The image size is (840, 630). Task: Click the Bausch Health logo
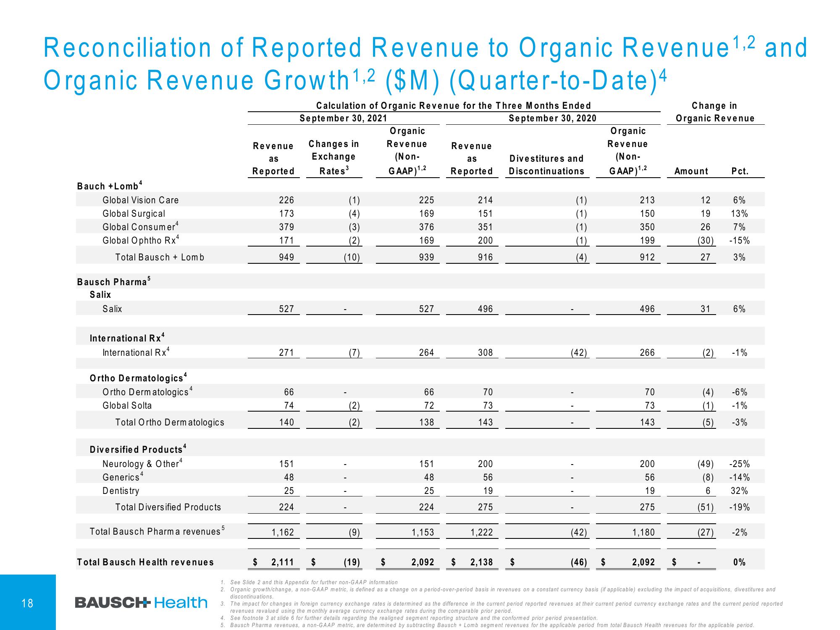[x=141, y=603]
